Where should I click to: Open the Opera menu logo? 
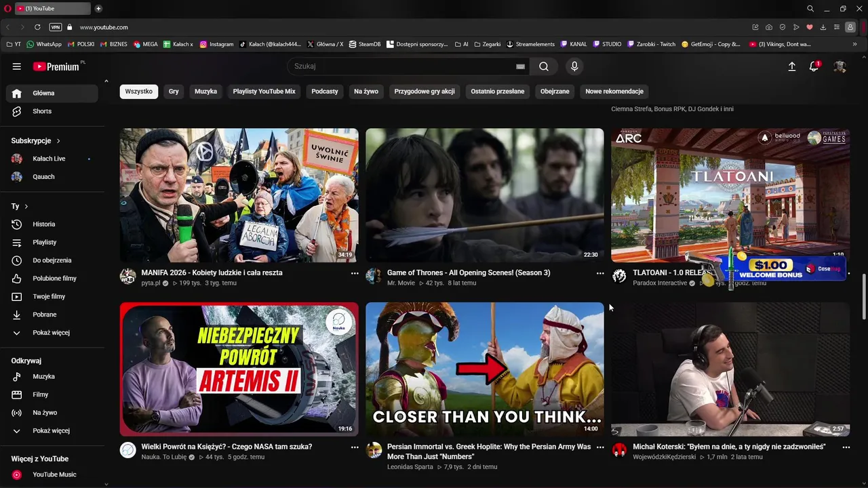coord(8,8)
